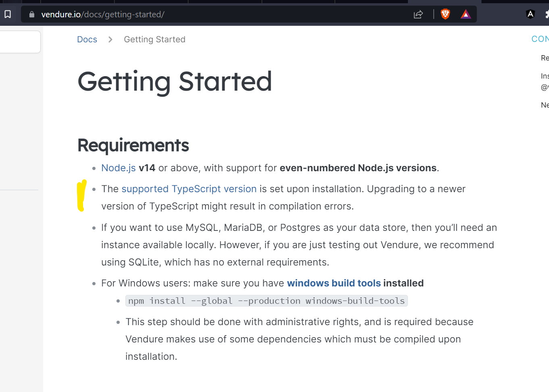Screen dimensions: 549x392
Task: Select Requirements in the Contents sidebar
Action: point(544,58)
